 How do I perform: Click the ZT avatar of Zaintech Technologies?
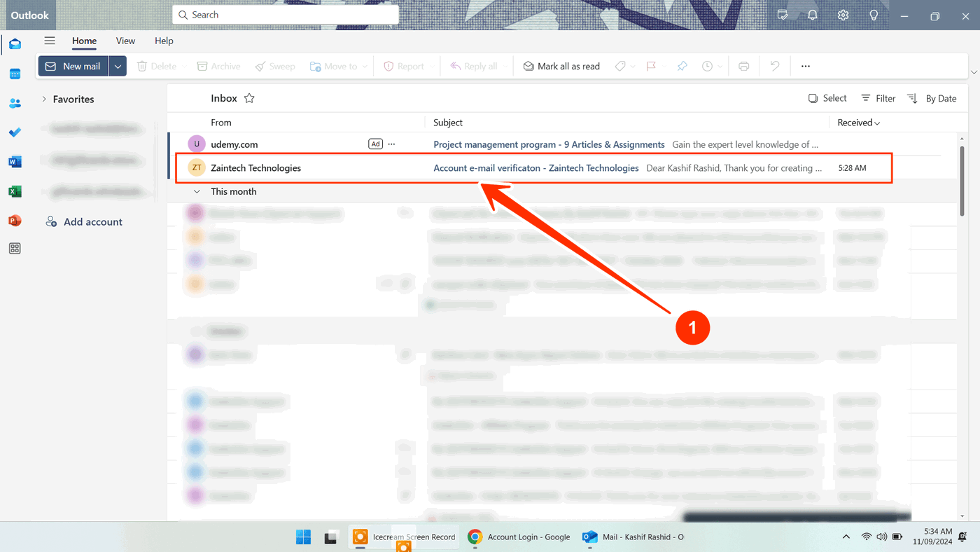coord(197,167)
